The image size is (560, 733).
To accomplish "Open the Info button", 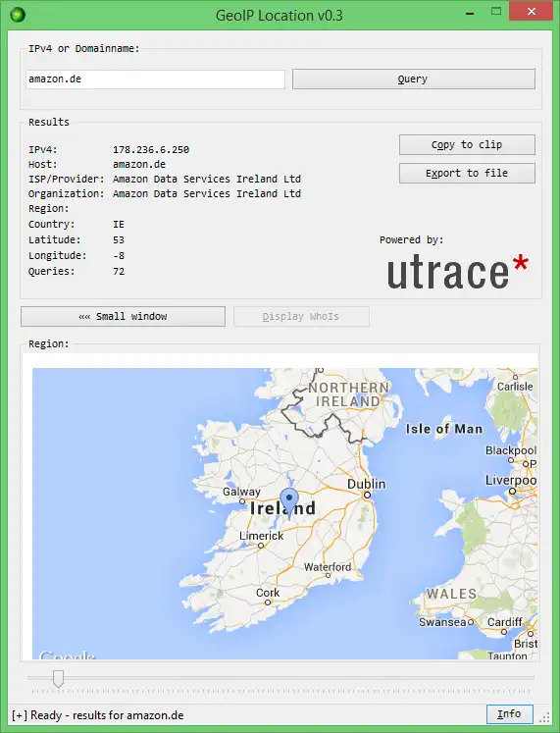I will (510, 713).
